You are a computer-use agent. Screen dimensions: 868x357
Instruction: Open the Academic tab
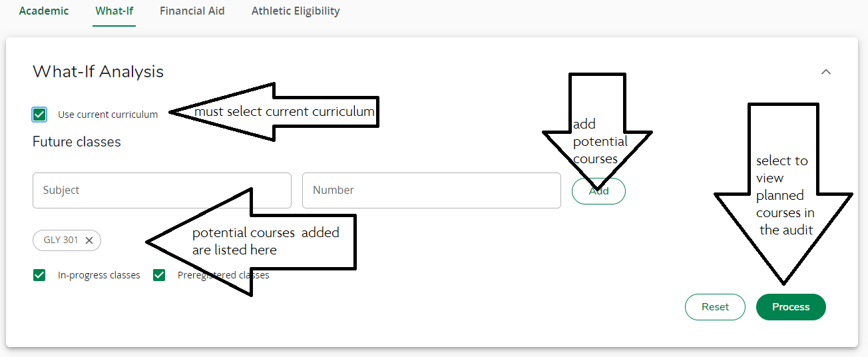[x=44, y=11]
